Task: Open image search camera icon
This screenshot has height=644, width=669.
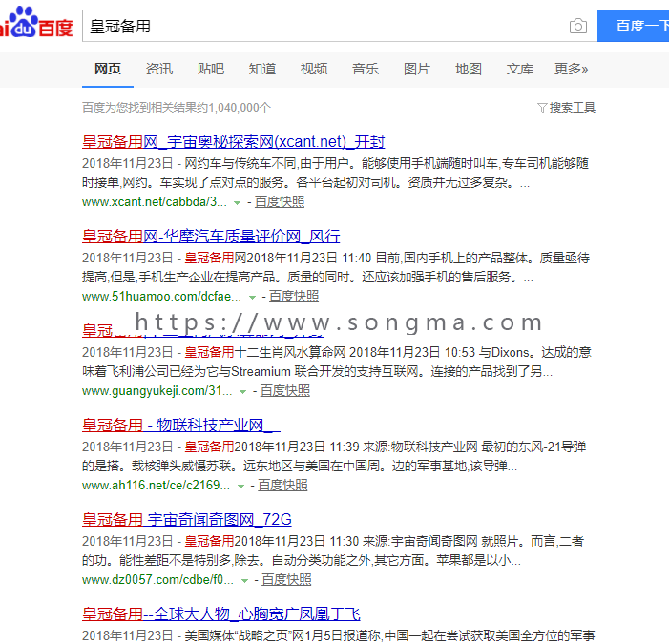Action: pyautogui.click(x=578, y=26)
